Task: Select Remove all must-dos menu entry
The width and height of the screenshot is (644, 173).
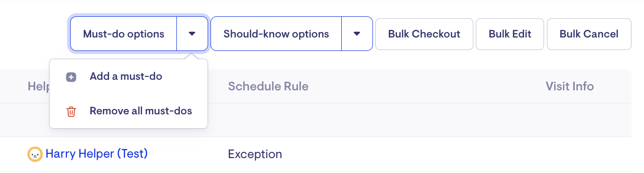Action: (128, 111)
